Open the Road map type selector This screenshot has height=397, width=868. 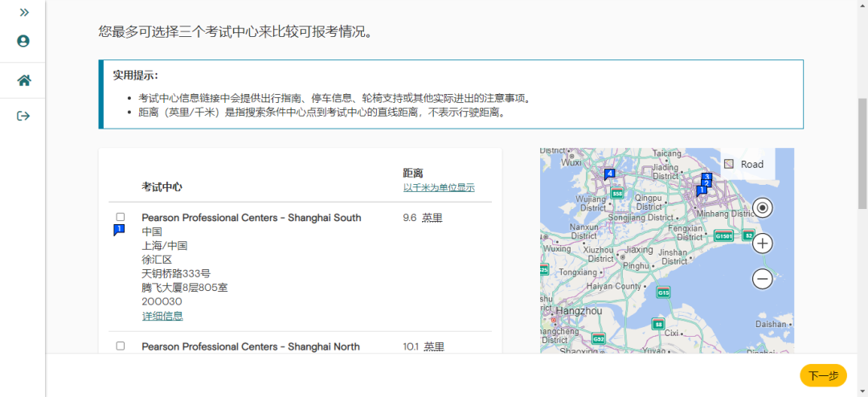pos(747,164)
